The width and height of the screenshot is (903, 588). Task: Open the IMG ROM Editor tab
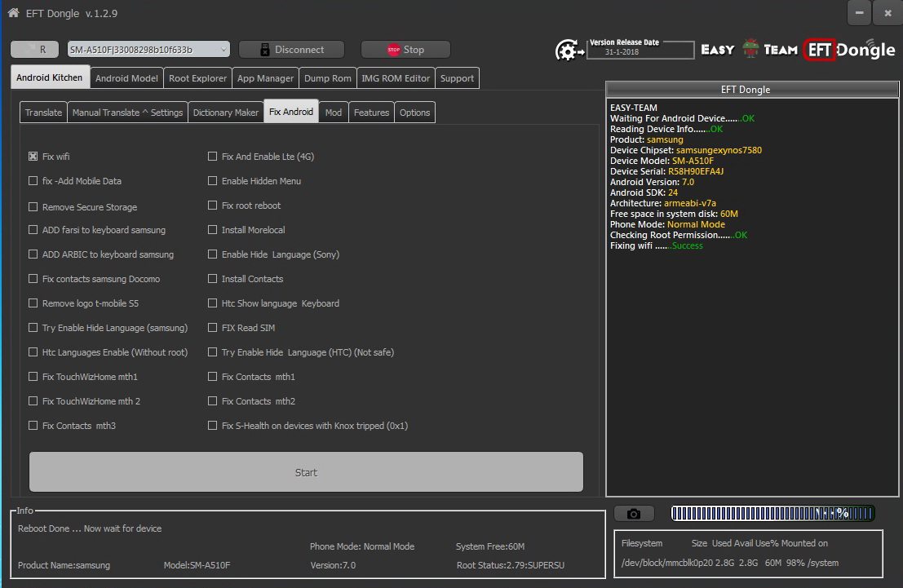point(396,78)
